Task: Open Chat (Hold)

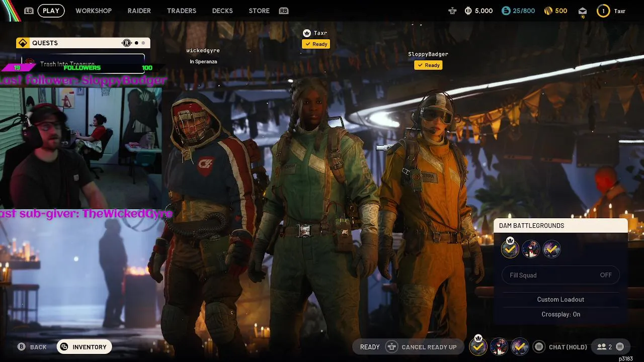Action: [x=568, y=347]
